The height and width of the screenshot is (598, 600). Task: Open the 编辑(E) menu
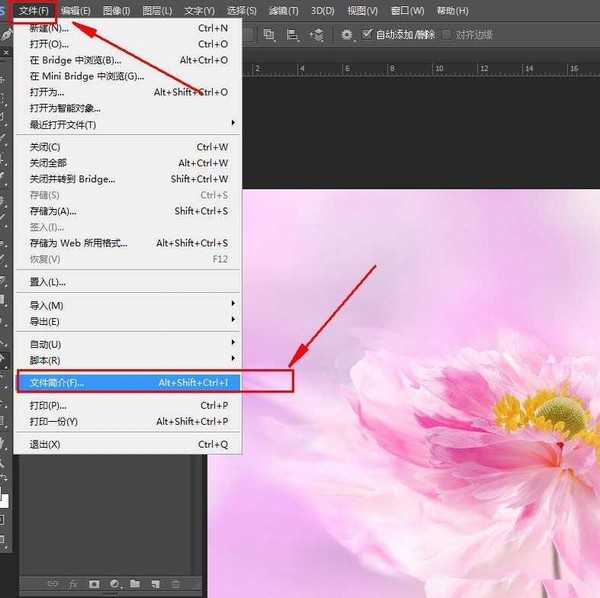(x=75, y=11)
